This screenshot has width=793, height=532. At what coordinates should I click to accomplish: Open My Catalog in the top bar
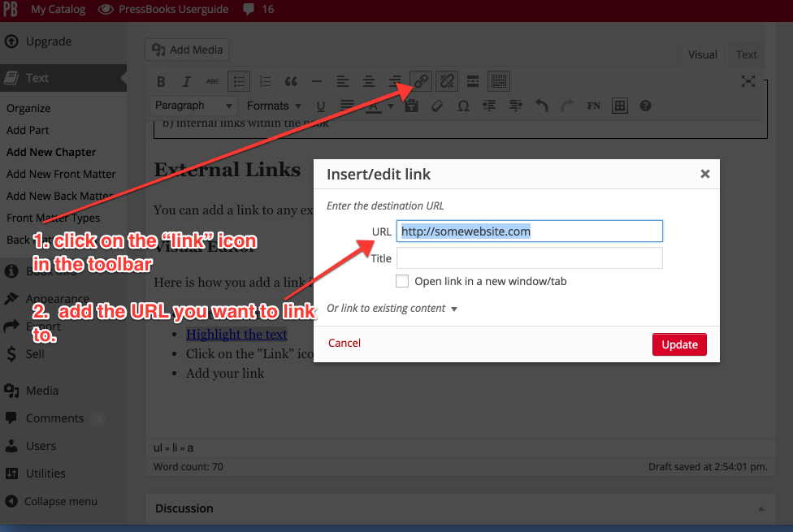[x=58, y=9]
